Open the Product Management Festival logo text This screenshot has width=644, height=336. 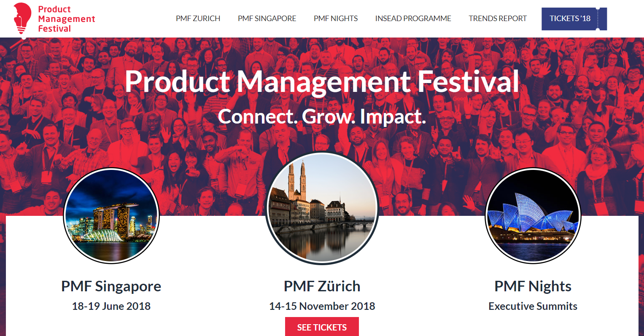pyautogui.click(x=67, y=19)
